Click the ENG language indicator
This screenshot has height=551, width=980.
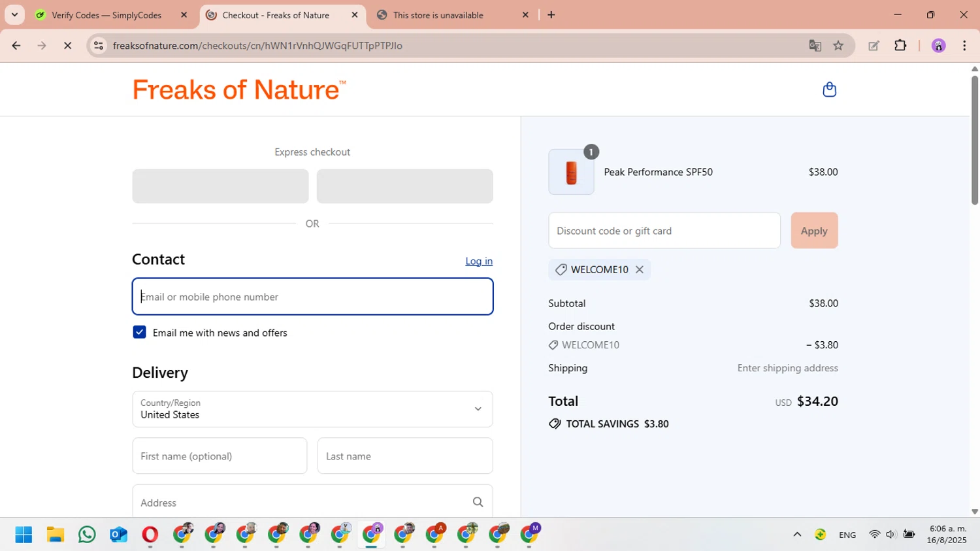point(847,535)
